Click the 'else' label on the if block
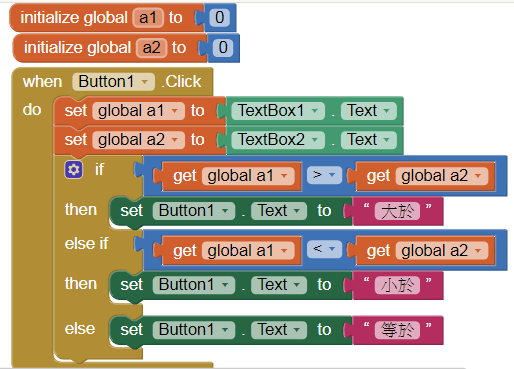This screenshot has width=514, height=369. point(80,329)
